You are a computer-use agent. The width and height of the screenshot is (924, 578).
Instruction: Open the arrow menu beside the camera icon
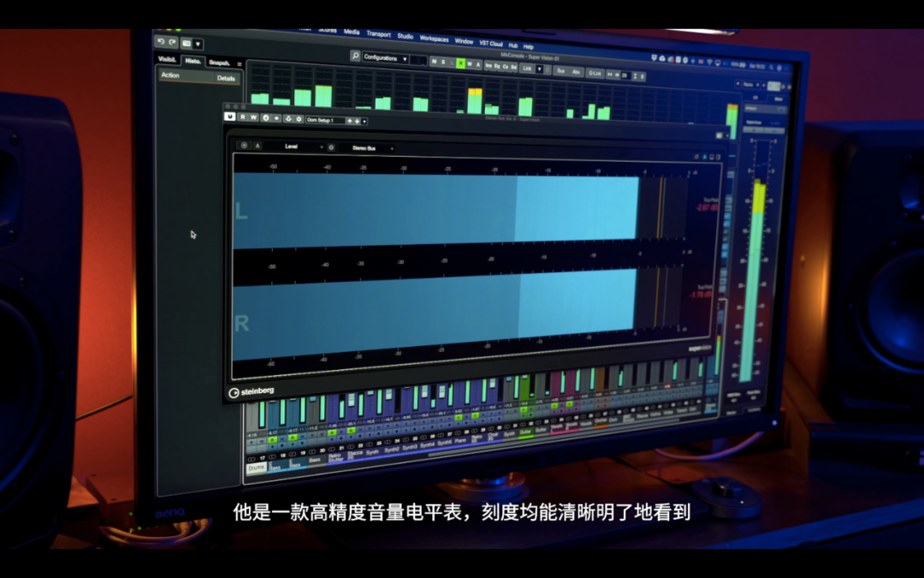point(198,44)
